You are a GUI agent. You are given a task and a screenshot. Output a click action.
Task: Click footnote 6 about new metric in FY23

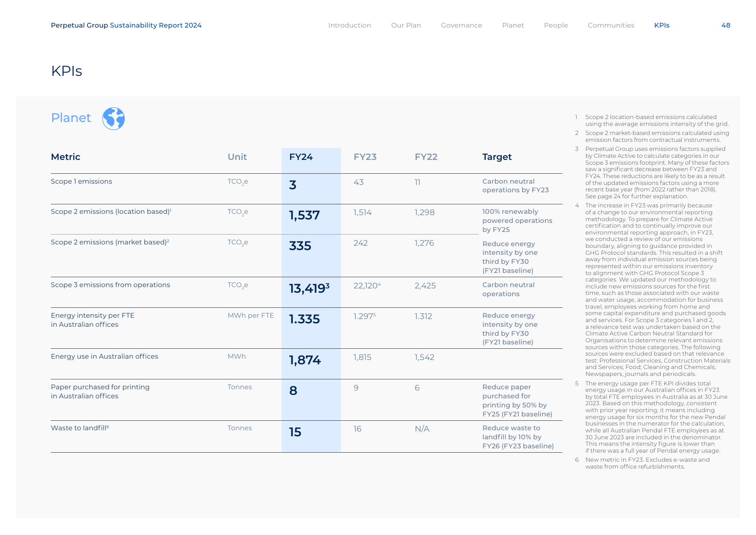point(642,463)
